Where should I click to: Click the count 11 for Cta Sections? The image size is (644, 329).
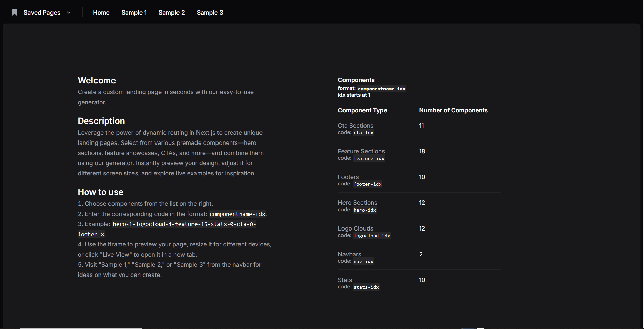(421, 126)
